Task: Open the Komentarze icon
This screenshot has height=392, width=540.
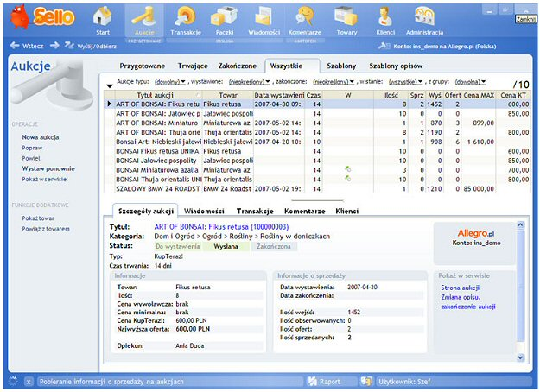Action: (x=304, y=18)
